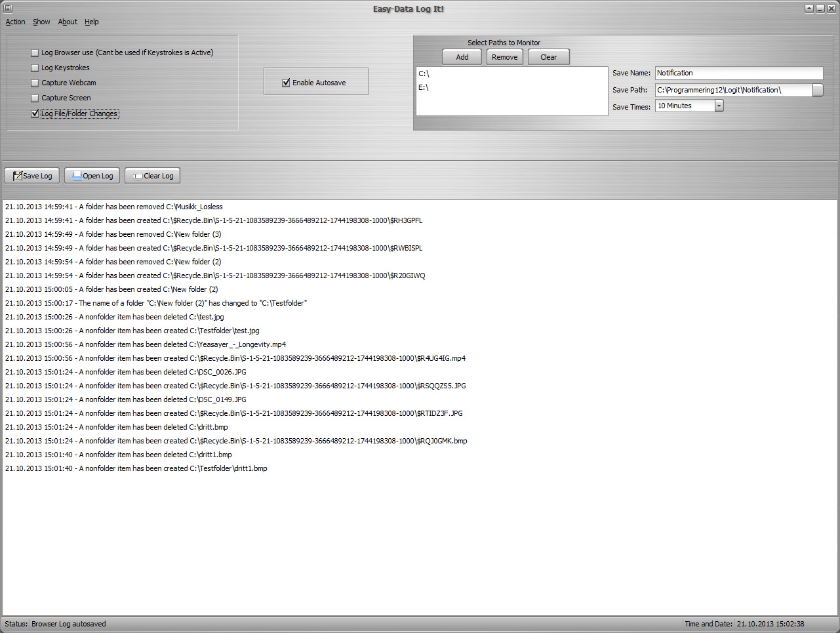Click the Save Name input field
Screen dimensions: 840x633
click(739, 73)
